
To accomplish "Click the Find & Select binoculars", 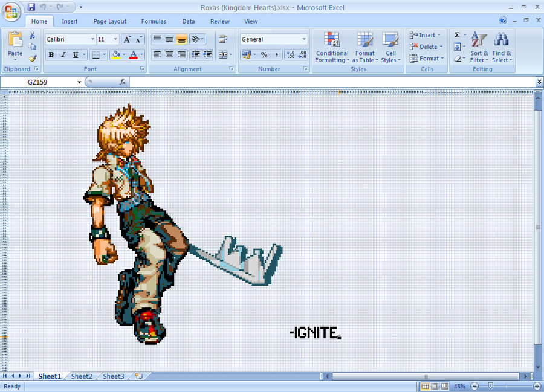I will 501,48.
